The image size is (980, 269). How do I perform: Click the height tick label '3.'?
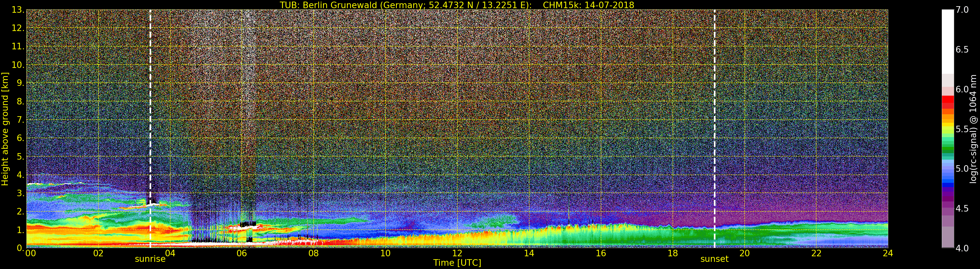click(21, 193)
